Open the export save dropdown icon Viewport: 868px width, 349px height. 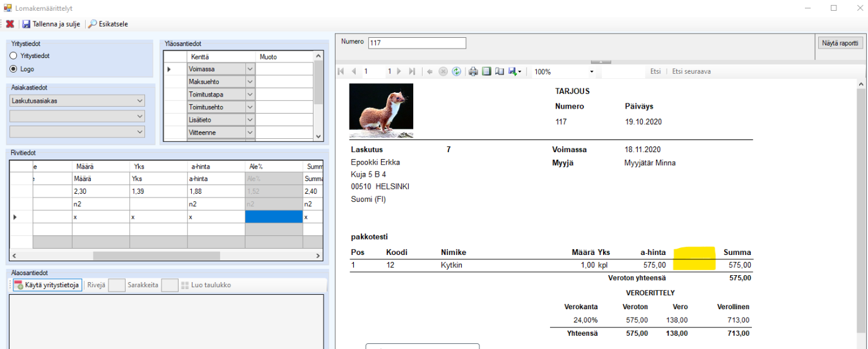[x=515, y=71]
